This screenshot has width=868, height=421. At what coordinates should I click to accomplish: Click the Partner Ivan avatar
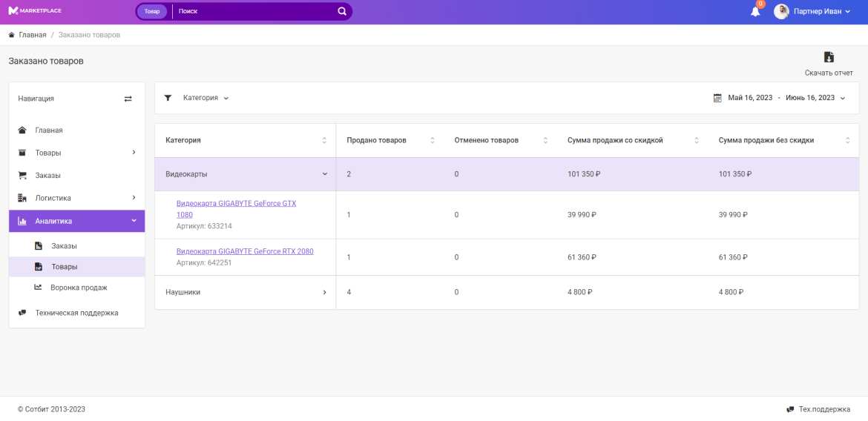pos(781,12)
